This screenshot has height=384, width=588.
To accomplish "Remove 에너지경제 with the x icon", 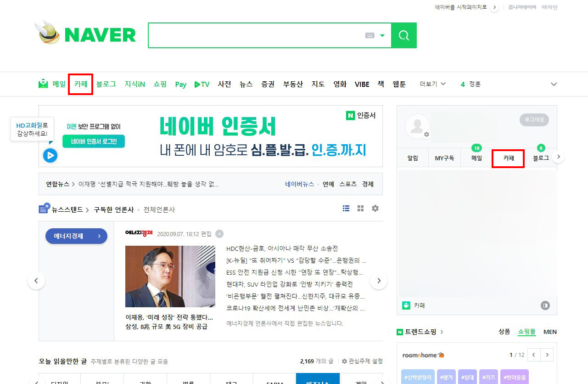I will [x=219, y=234].
